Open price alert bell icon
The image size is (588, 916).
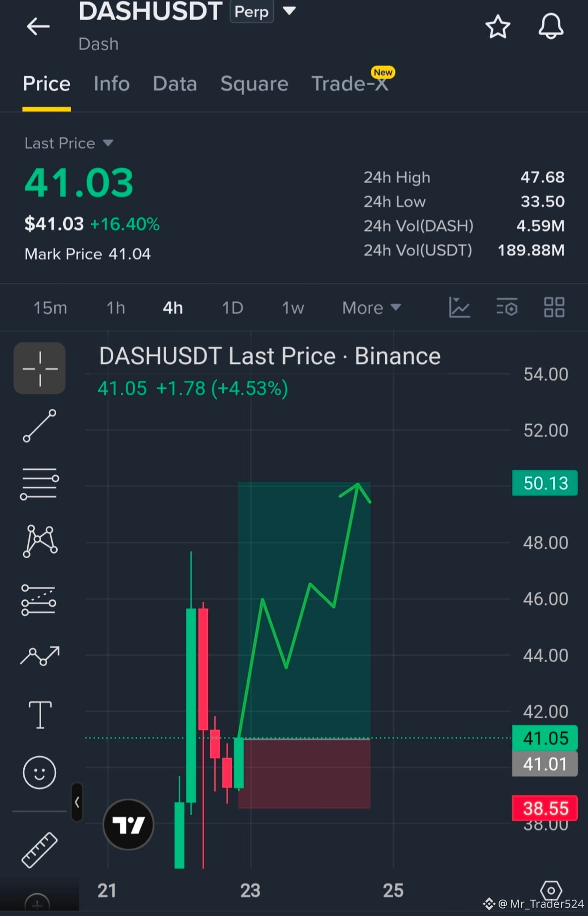coord(551,26)
